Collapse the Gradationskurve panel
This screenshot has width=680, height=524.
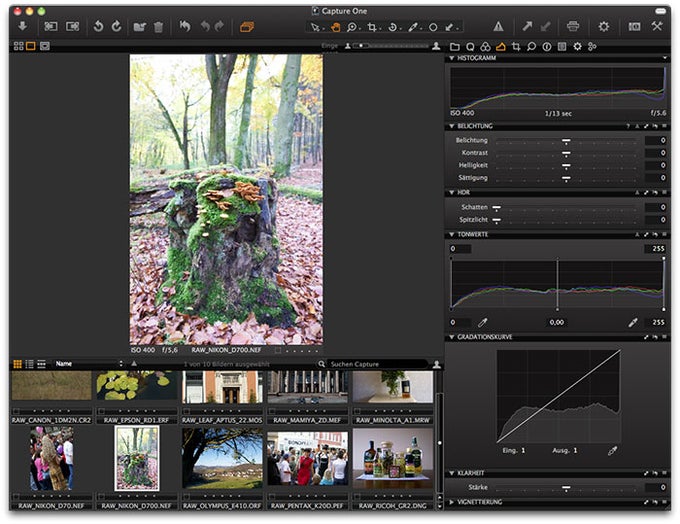tap(451, 337)
